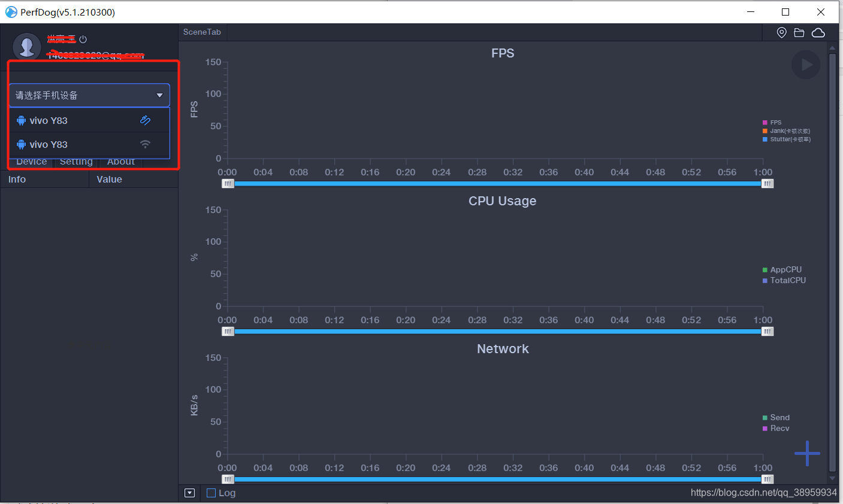Viewport: 843px width, 504px height.
Task: Toggle the AppCPU legend series
Action: point(782,270)
